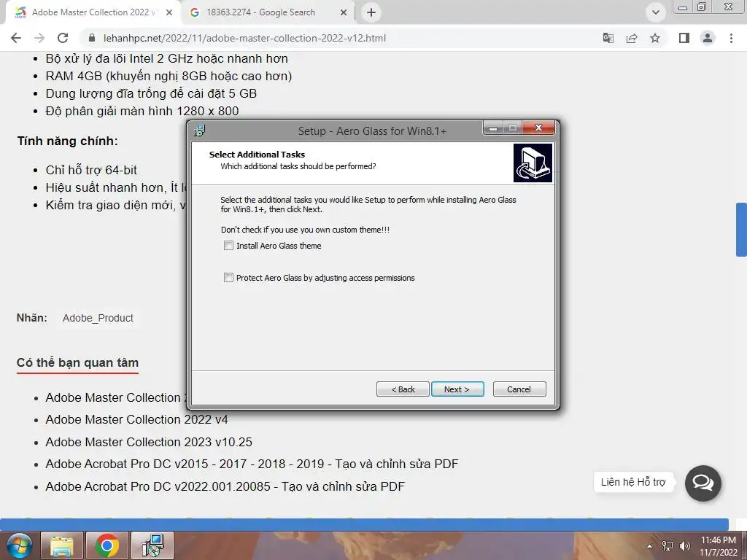747x560 pixels.
Task: Click the Back button in Setup
Action: 403,389
